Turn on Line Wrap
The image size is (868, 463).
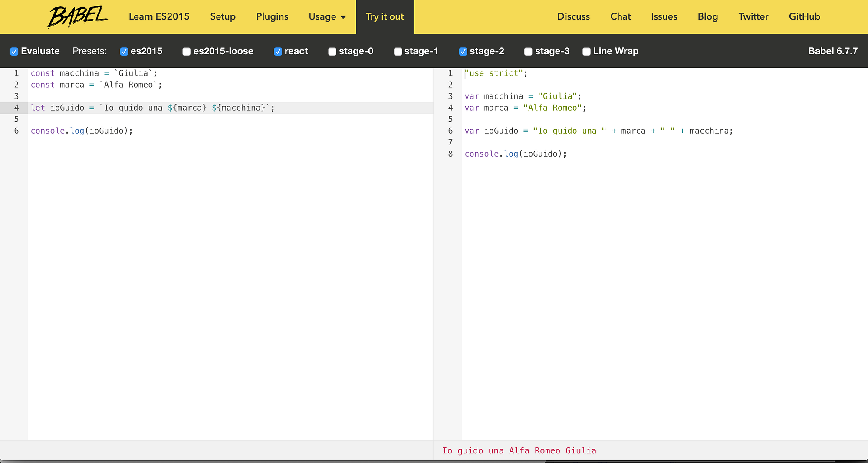[586, 51]
